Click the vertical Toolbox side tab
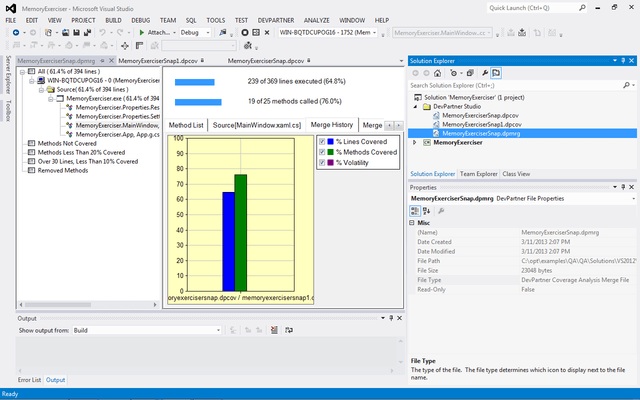 (8, 111)
